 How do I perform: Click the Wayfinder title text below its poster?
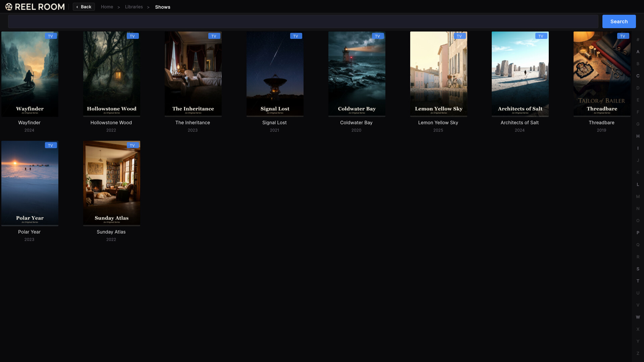coord(29,123)
